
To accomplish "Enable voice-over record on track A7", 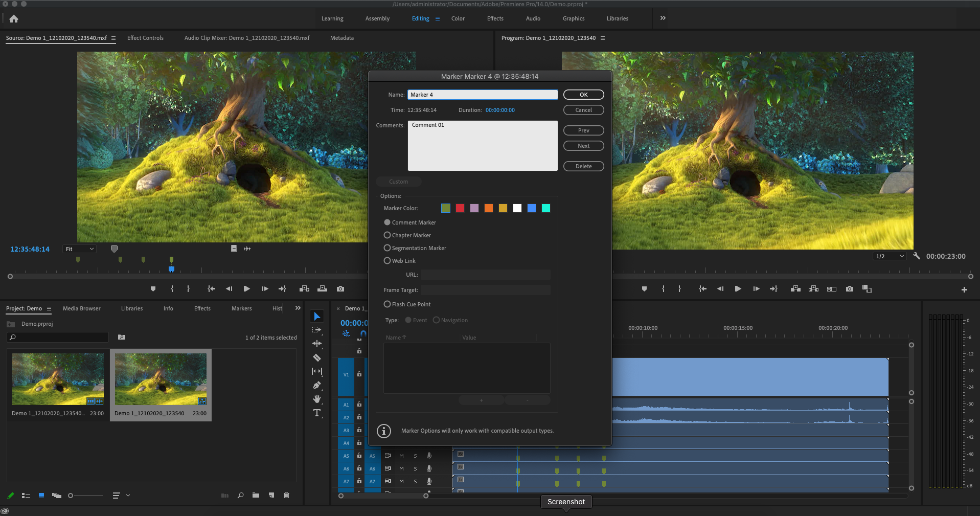I will click(429, 481).
